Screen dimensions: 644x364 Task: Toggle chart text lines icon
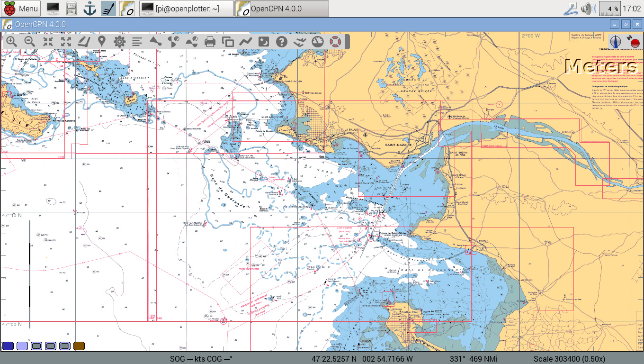click(137, 42)
